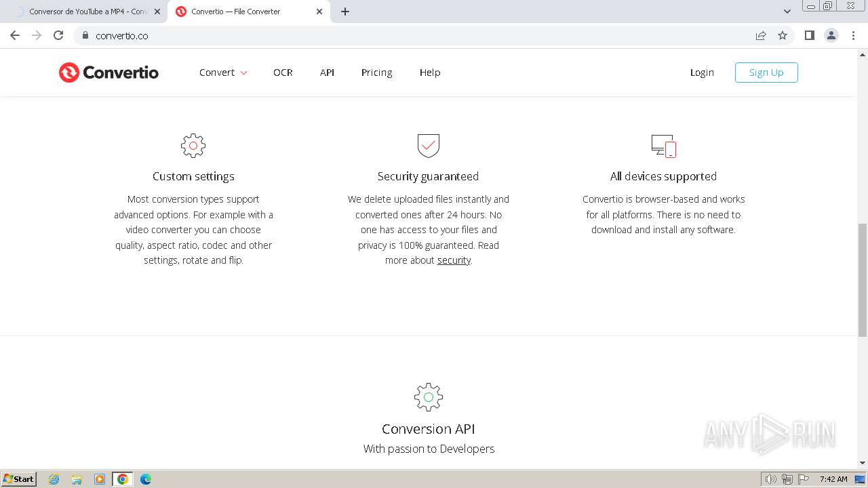Go back to the previous page
868x488 pixels.
(15, 35)
